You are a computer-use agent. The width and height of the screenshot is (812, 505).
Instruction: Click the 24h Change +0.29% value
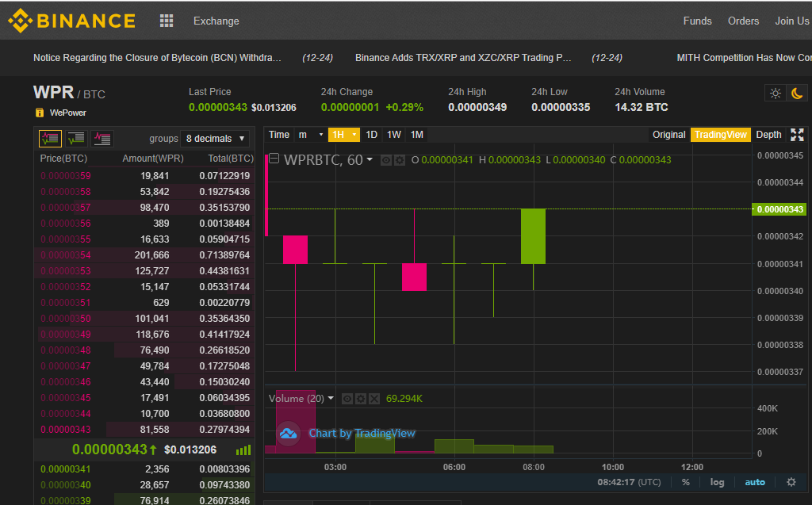tap(404, 107)
